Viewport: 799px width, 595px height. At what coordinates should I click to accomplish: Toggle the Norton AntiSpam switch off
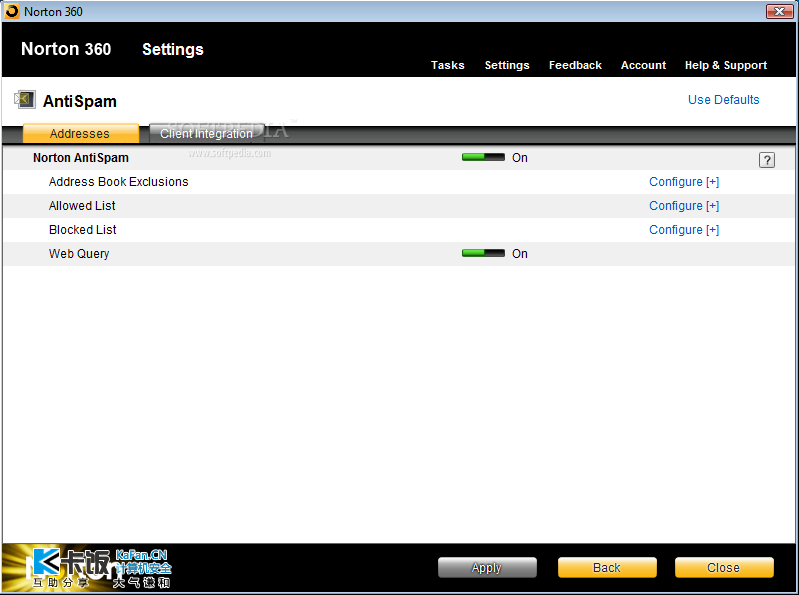pos(483,157)
